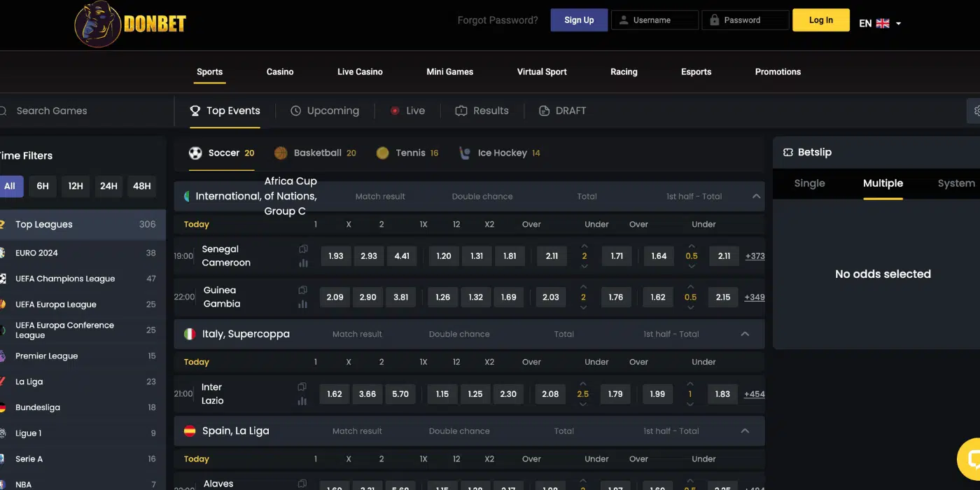The height and width of the screenshot is (490, 980).
Task: Decrease Total line for Guinea Gambia
Action: [x=584, y=307]
